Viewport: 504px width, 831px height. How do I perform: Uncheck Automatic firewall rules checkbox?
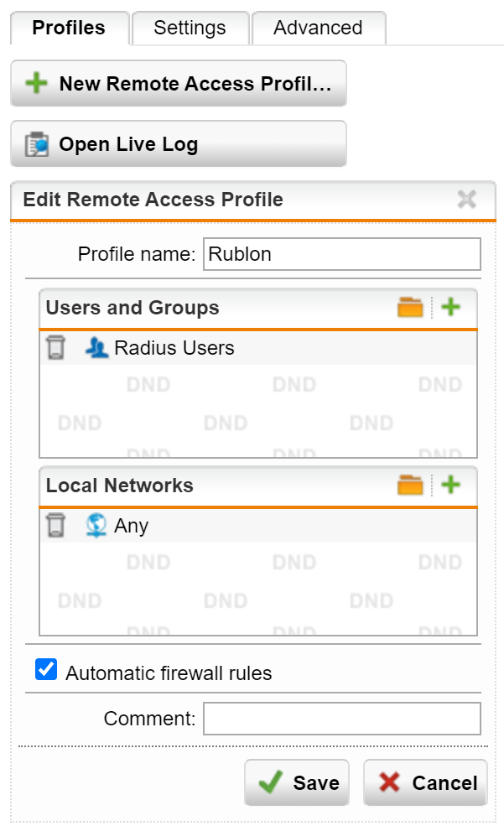click(x=46, y=670)
